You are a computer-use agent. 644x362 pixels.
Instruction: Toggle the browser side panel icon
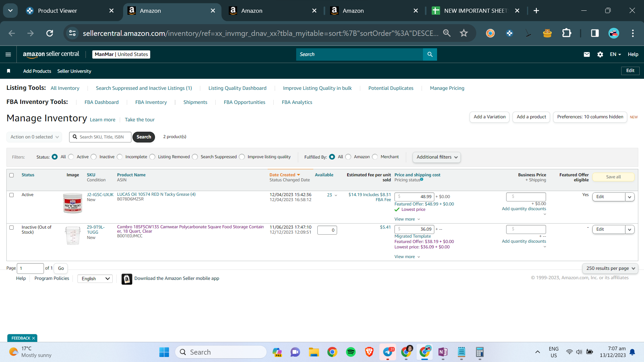tap(595, 33)
